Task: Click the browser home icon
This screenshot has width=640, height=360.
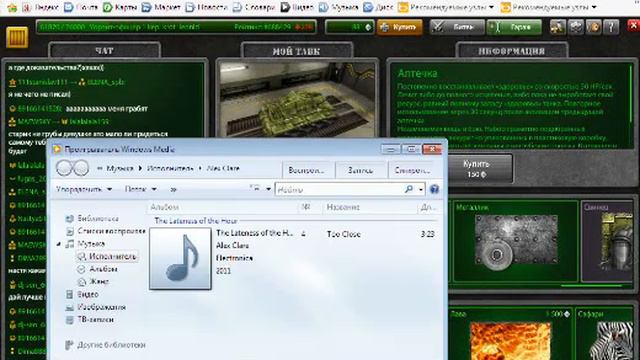Action: pos(12,7)
